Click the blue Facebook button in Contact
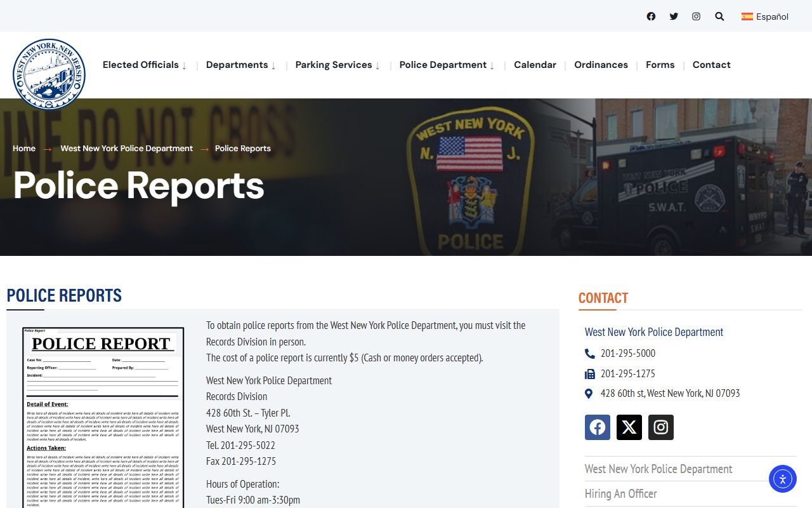The width and height of the screenshot is (812, 508). pyautogui.click(x=598, y=427)
